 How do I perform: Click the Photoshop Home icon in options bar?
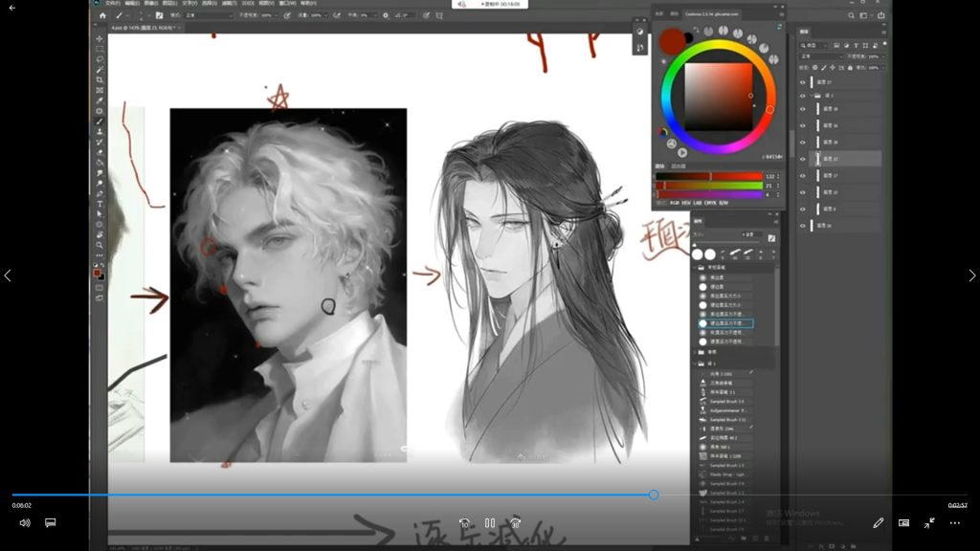pos(102,15)
